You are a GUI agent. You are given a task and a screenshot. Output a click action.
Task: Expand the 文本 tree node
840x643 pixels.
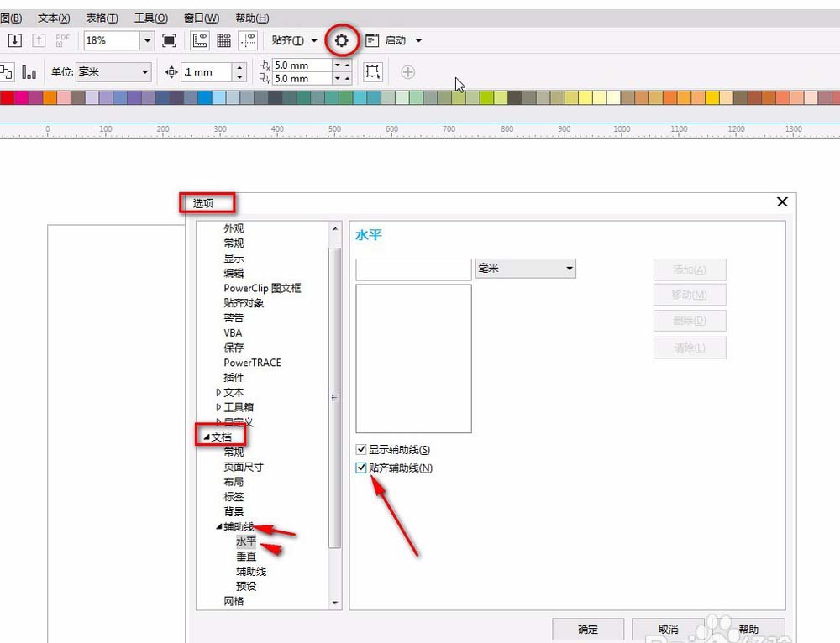pyautogui.click(x=218, y=393)
